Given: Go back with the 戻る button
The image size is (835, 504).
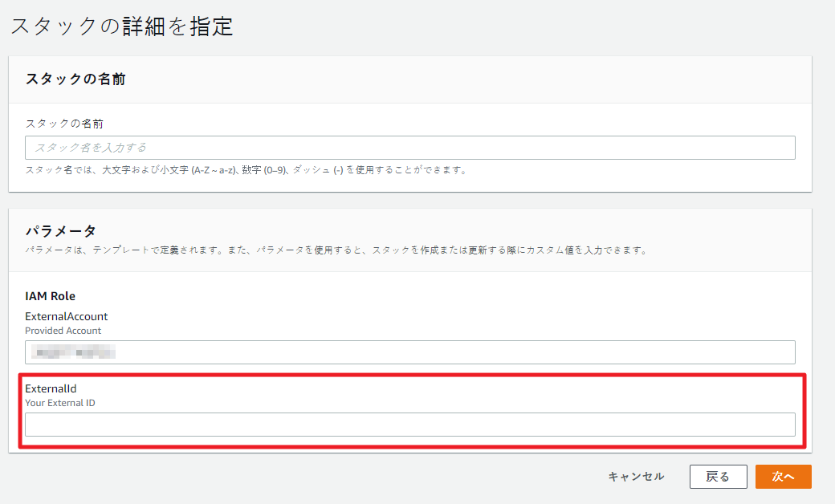Looking at the screenshot, I should 718,477.
